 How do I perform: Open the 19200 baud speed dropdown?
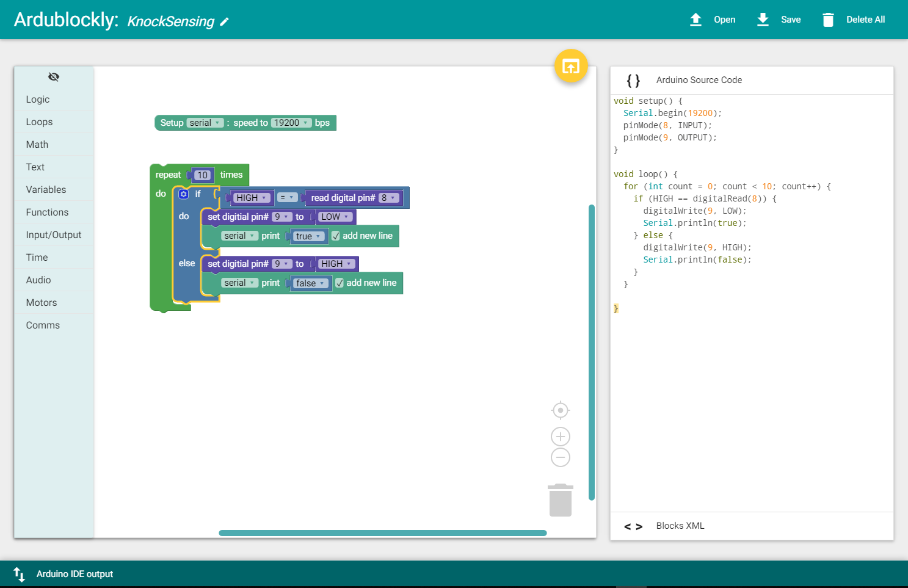pyautogui.click(x=291, y=123)
